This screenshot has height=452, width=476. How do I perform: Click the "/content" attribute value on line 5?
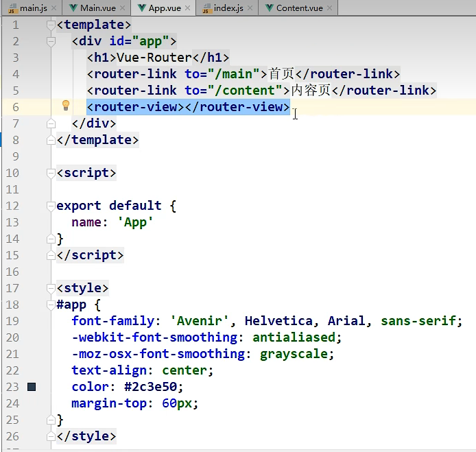(x=245, y=91)
